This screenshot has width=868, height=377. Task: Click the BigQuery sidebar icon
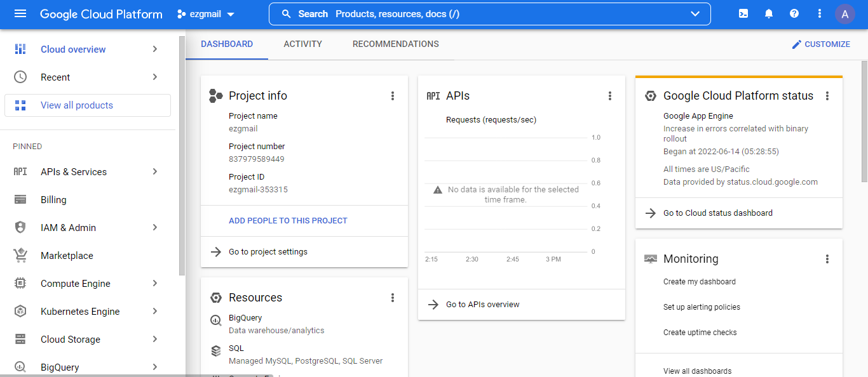point(20,367)
